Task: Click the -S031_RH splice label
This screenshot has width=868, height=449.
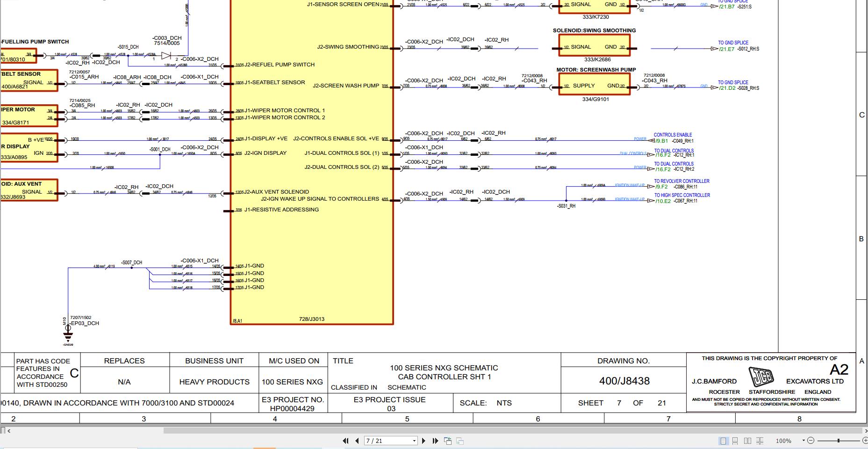Action: coord(566,206)
